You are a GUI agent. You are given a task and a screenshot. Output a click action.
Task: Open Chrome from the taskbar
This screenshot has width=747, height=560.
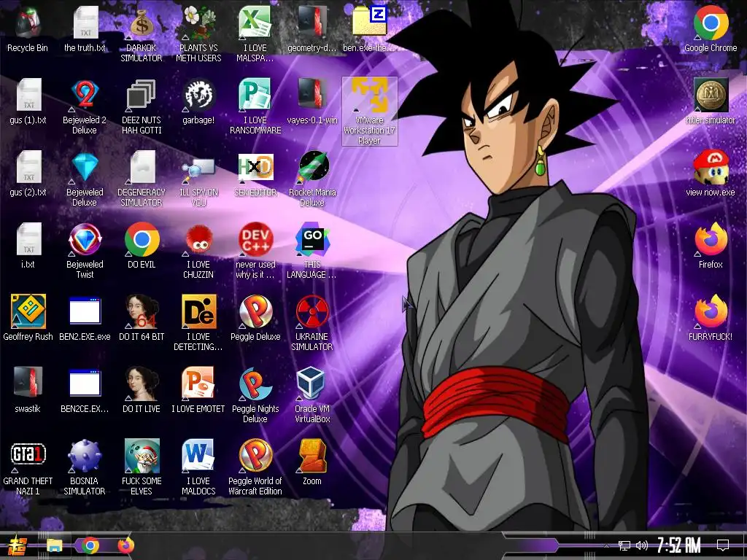point(90,545)
